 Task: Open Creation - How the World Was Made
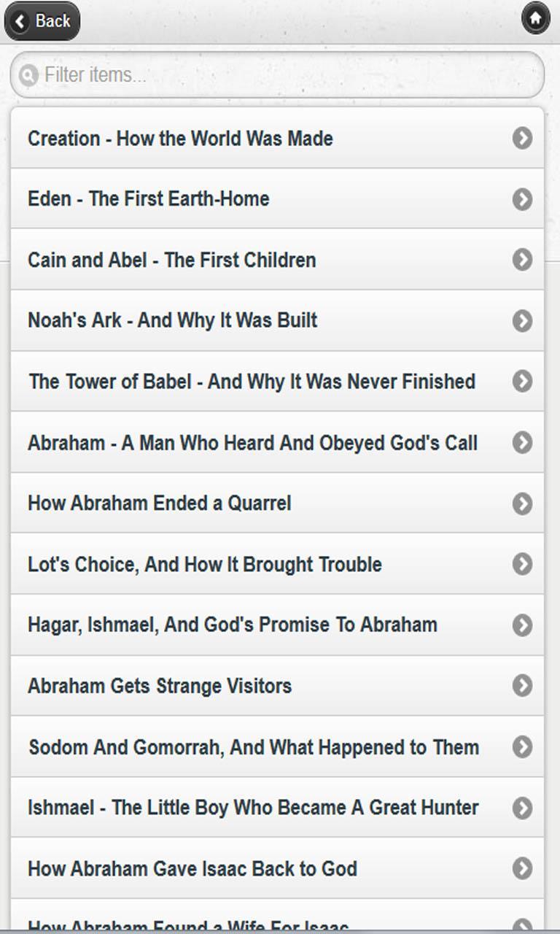tap(219, 138)
